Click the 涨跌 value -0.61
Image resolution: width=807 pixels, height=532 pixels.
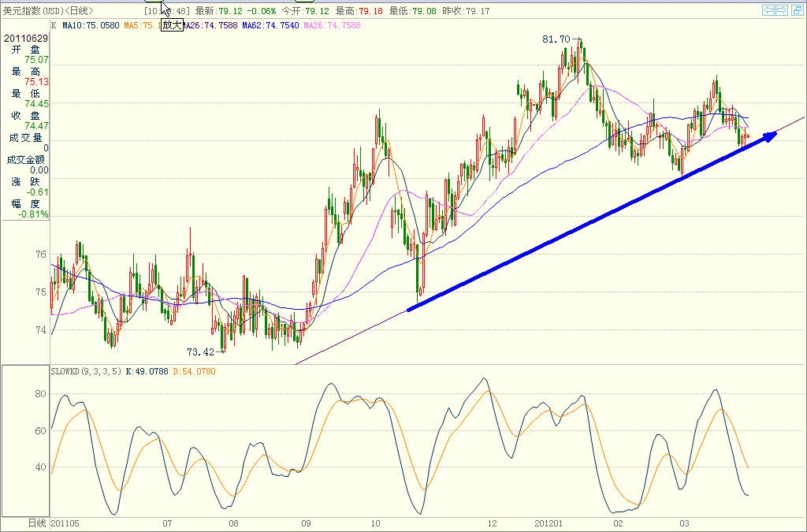pyautogui.click(x=38, y=192)
